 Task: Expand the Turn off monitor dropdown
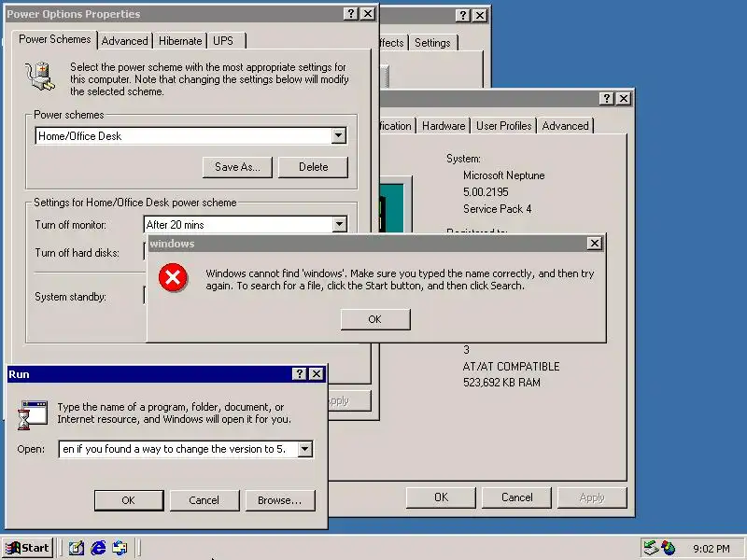[x=339, y=224]
